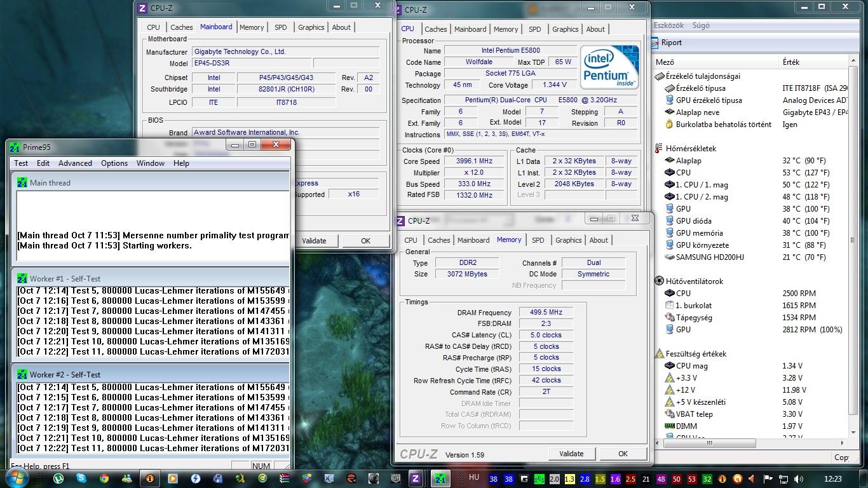The image size is (868, 488).
Task: Click Prime95 title bar application icon
Action: click(15, 147)
